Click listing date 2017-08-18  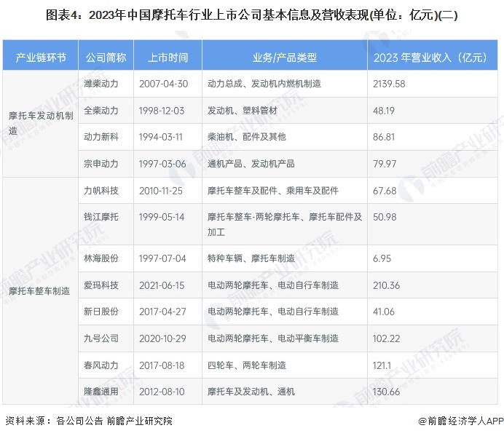[x=162, y=365]
